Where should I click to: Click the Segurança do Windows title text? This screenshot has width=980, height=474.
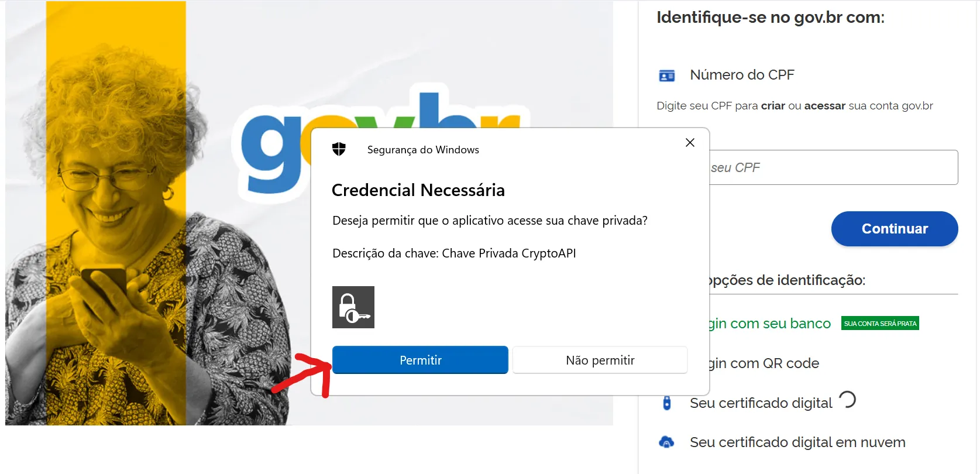(x=422, y=149)
